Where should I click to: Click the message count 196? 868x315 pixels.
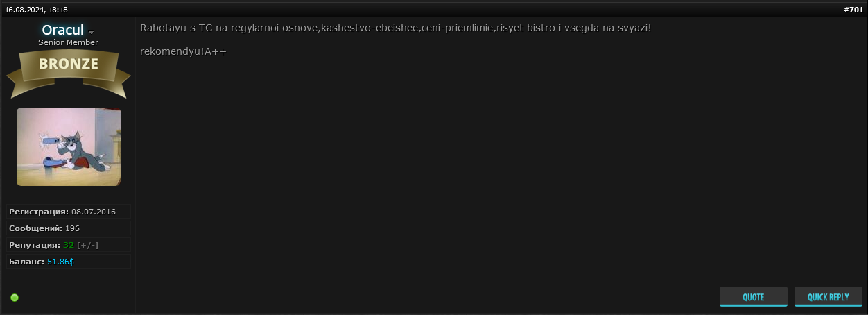(x=72, y=228)
